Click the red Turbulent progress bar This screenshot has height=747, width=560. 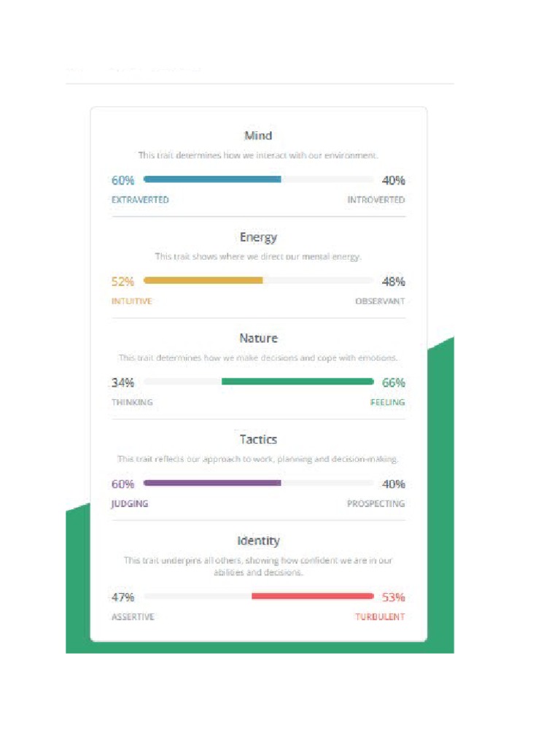[x=312, y=595]
